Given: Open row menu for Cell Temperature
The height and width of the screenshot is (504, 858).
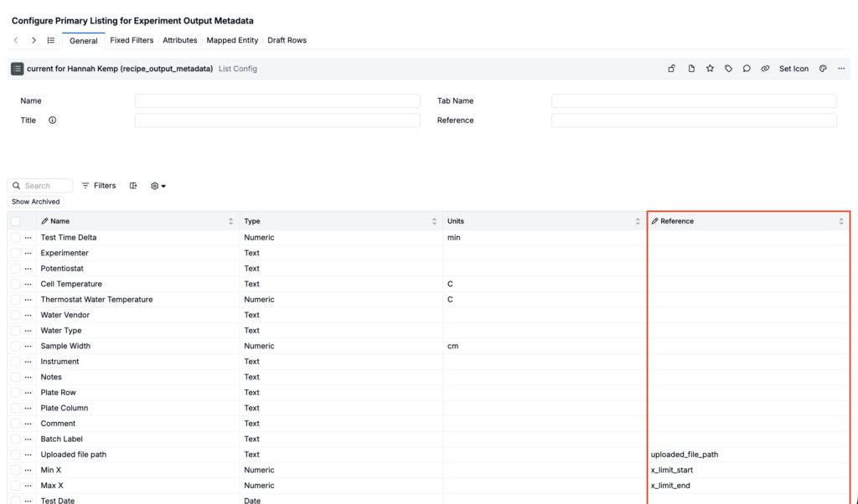Looking at the screenshot, I should [28, 285].
